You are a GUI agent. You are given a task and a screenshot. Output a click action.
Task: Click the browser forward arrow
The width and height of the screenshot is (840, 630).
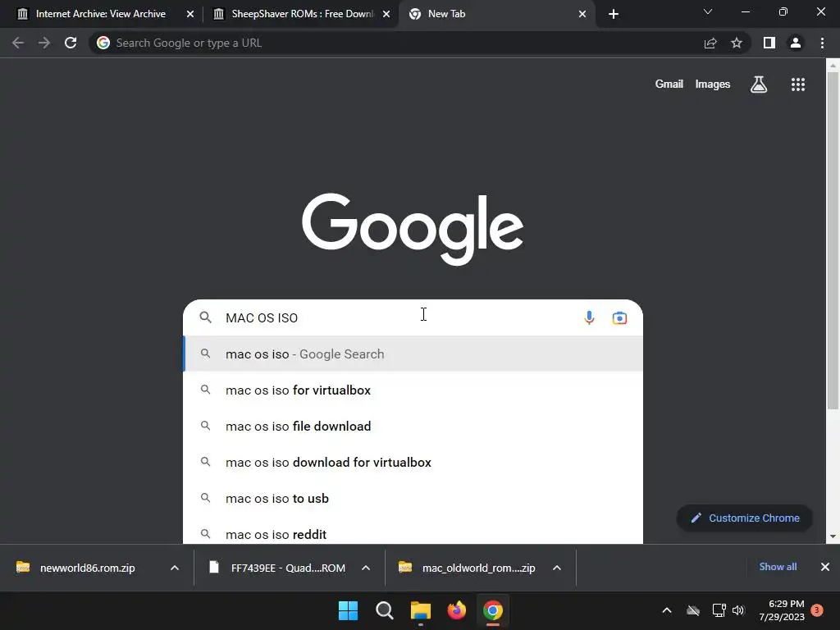[x=44, y=43]
